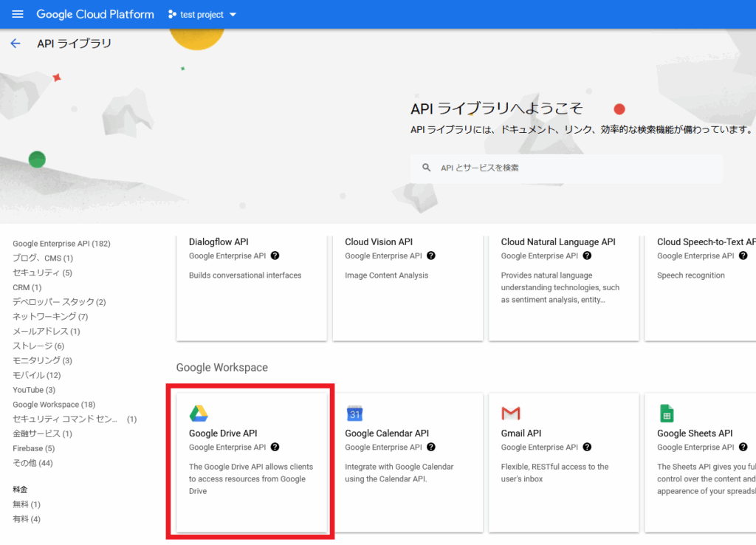The image size is (756, 545).
Task: Click Speech recognition description text
Action: coord(690,275)
